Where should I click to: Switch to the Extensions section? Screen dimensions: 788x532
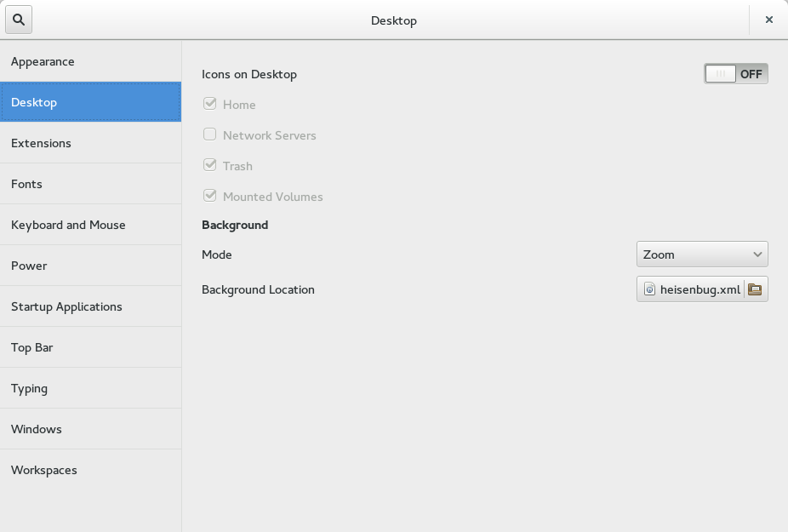(x=90, y=143)
